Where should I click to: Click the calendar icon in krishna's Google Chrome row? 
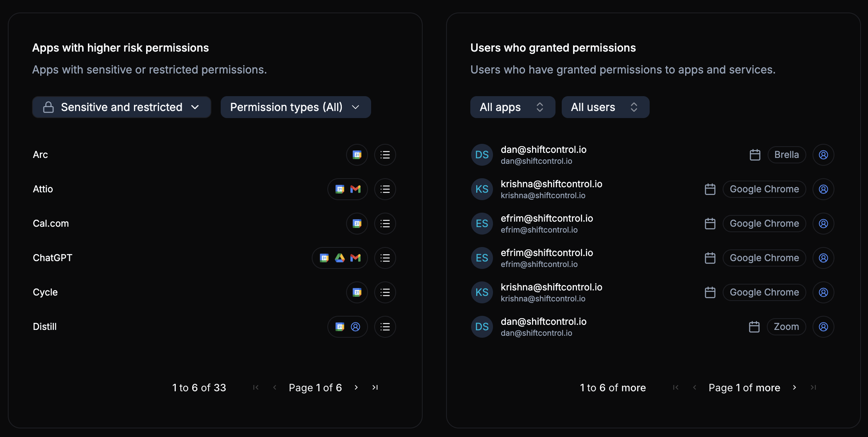(x=710, y=189)
